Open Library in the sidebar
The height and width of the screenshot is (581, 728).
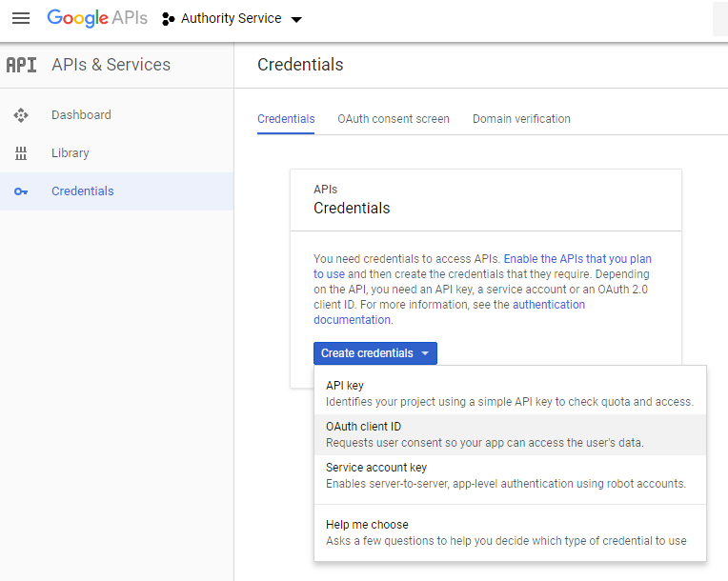click(71, 153)
